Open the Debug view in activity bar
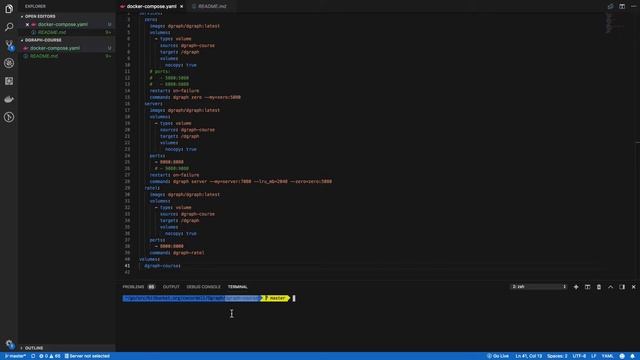 coord(9,63)
